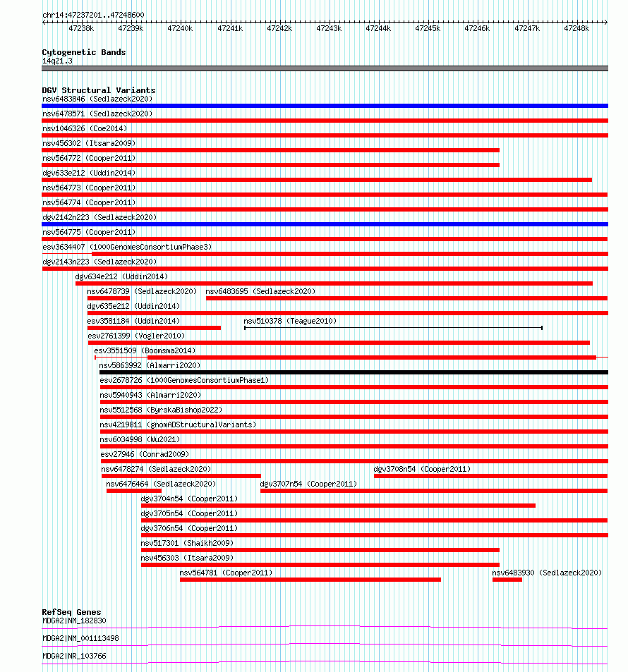Click esv3551509 (Boomsma2014) label
628x672 pixels.
click(x=145, y=350)
